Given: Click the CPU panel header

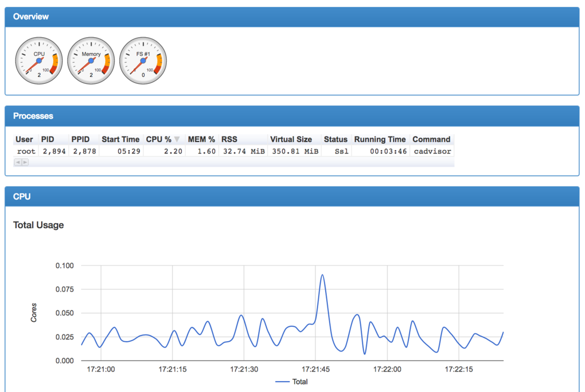Looking at the screenshot, I should (292, 196).
